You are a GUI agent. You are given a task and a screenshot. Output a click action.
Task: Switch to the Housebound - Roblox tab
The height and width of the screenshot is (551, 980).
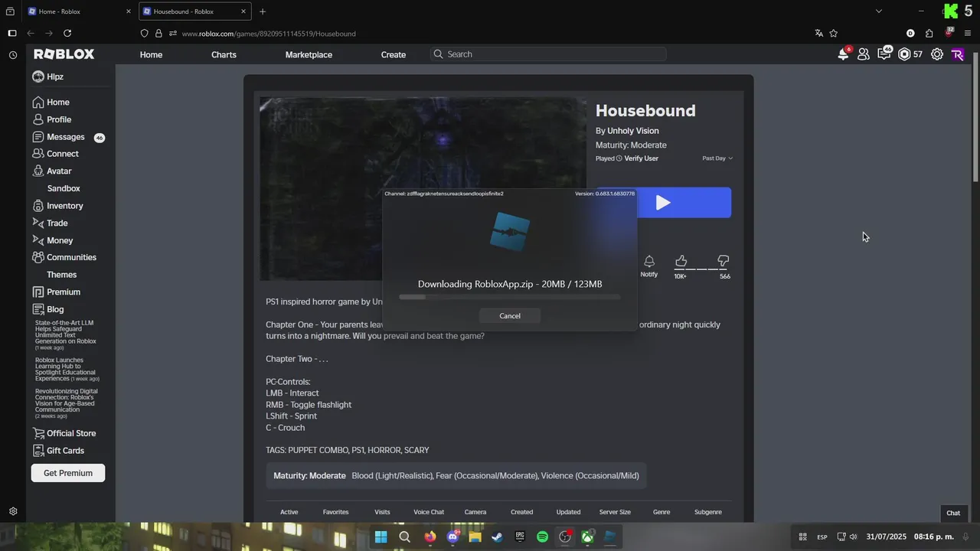[x=195, y=11]
